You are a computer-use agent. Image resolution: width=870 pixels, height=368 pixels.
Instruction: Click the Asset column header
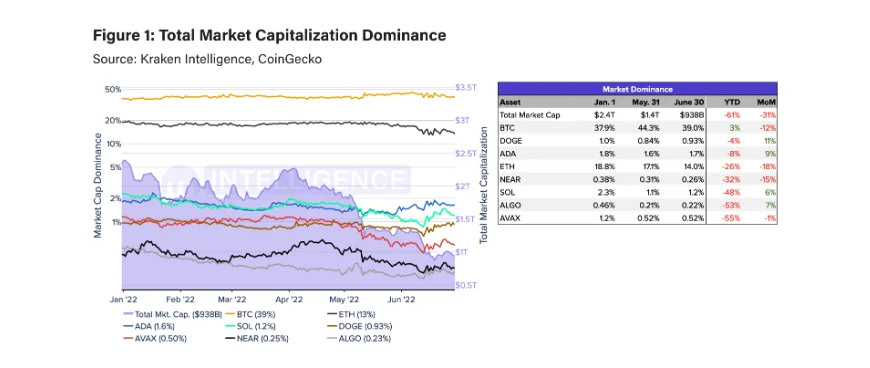509,102
